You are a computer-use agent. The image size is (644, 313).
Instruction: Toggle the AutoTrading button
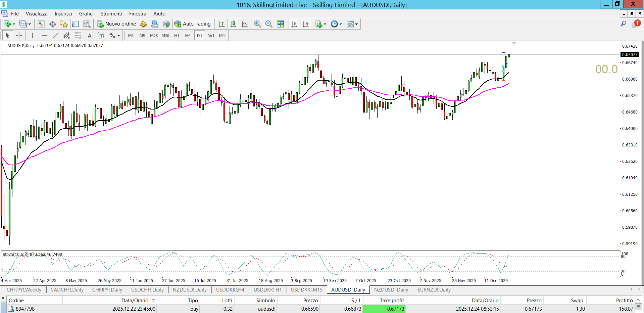[x=193, y=24]
